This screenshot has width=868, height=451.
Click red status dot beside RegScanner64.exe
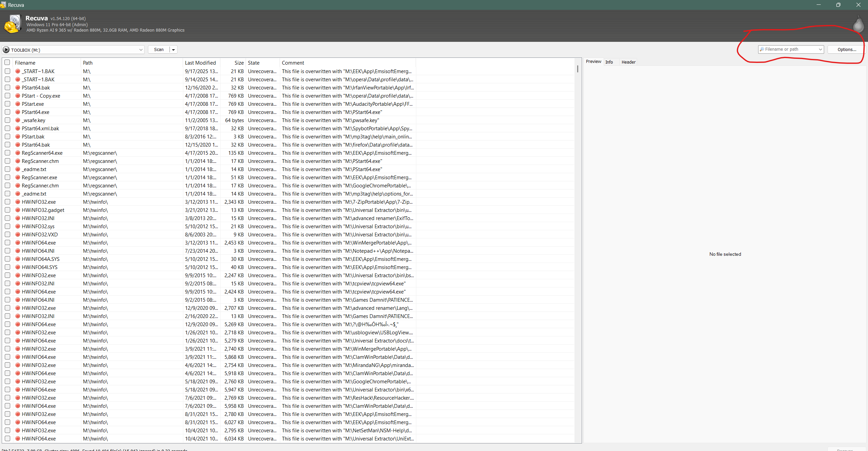tap(18, 153)
